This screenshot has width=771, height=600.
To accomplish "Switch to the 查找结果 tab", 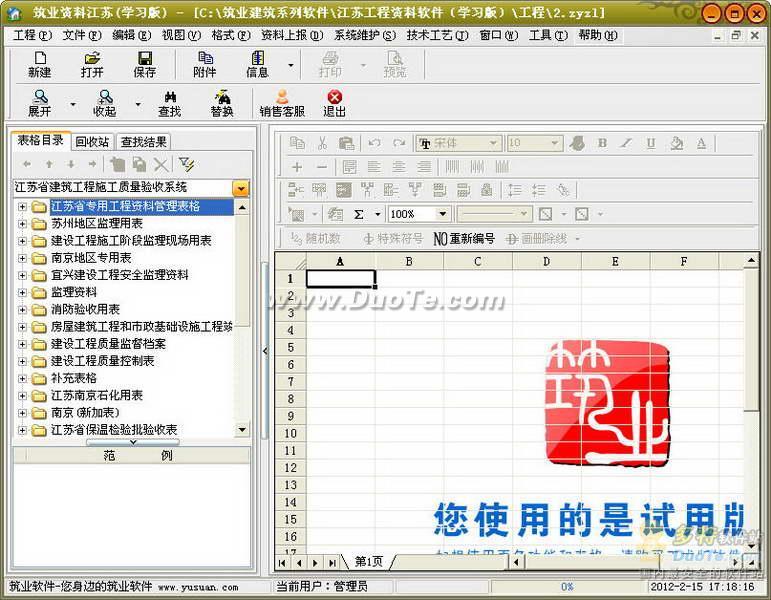I will [144, 141].
